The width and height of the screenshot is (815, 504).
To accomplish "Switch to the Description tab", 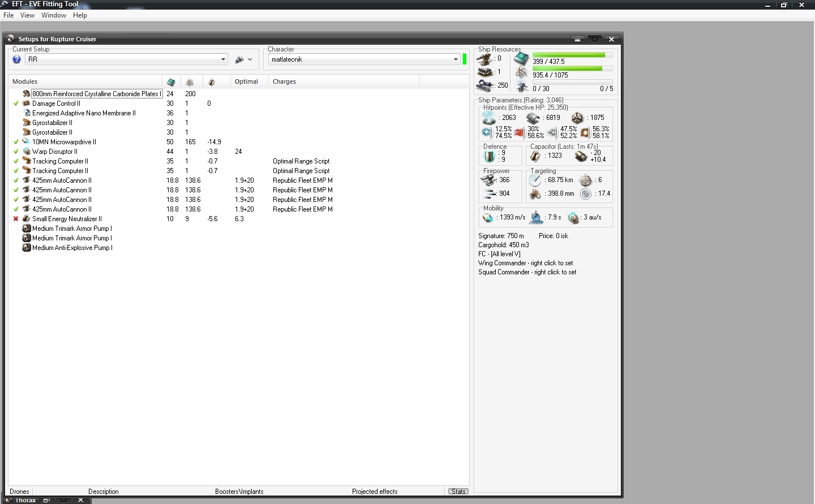I will point(104,492).
